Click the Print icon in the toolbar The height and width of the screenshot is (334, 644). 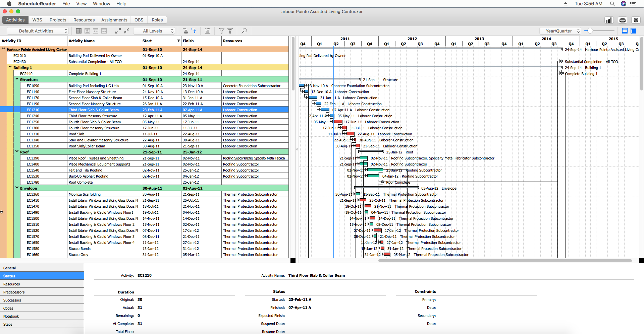click(623, 20)
